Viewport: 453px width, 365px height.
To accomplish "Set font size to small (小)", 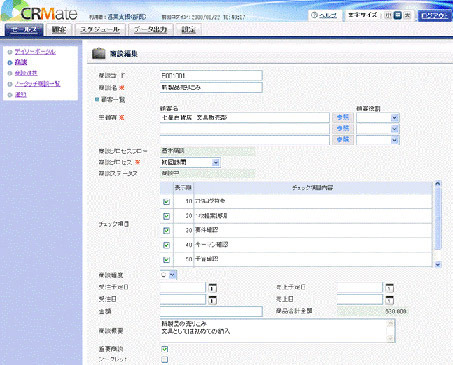I will 388,15.
